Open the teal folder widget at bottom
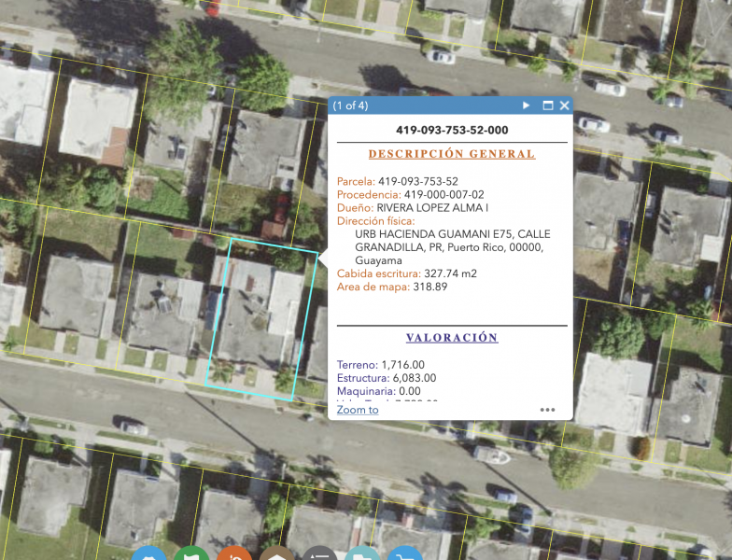Screen dimensions: 732x560 362,554
